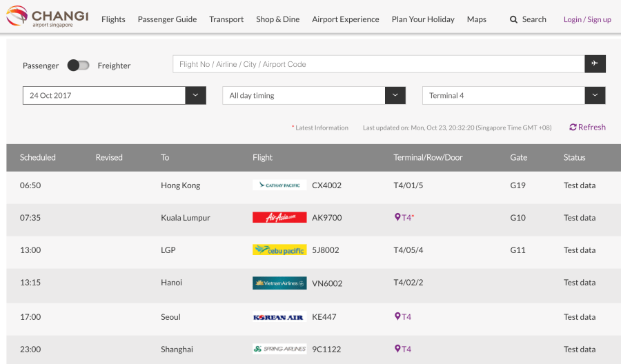Click the flight number search field

coord(378,64)
